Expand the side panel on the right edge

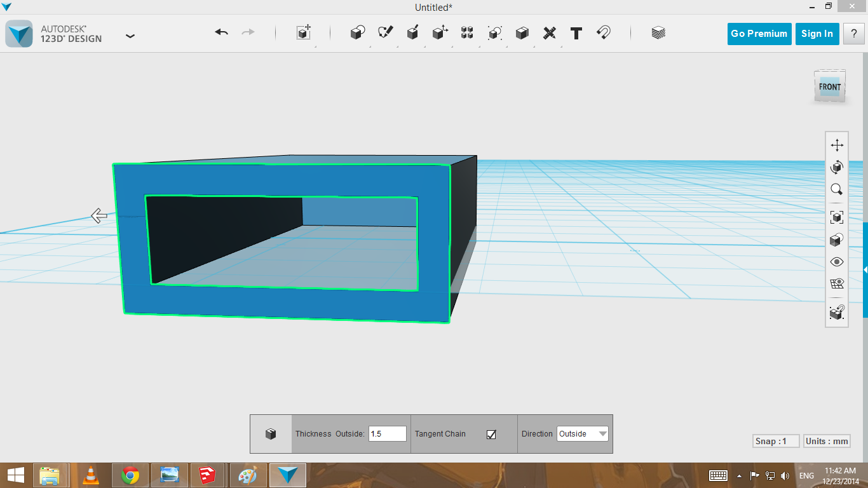(x=865, y=270)
